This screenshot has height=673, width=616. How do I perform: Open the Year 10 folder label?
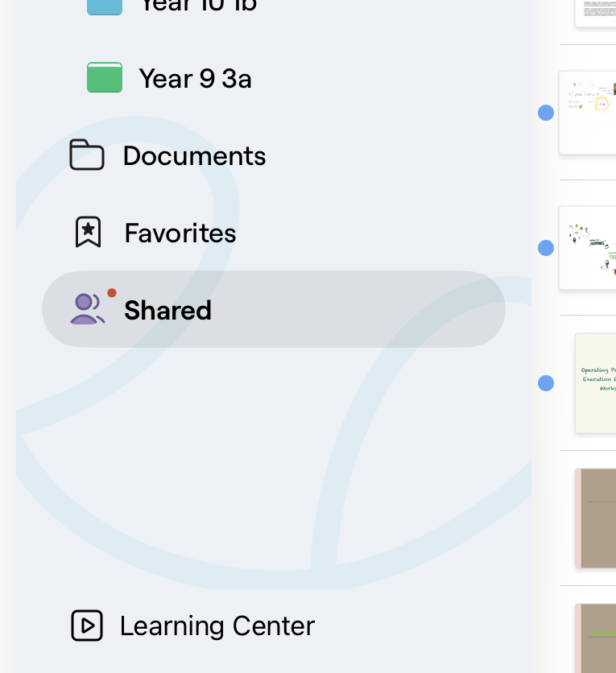tap(198, 6)
